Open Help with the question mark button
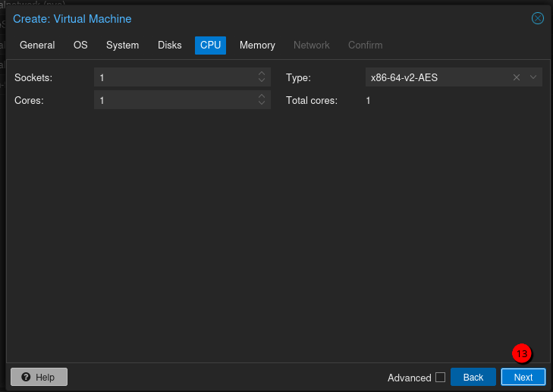The width and height of the screenshot is (553, 392). pos(39,377)
